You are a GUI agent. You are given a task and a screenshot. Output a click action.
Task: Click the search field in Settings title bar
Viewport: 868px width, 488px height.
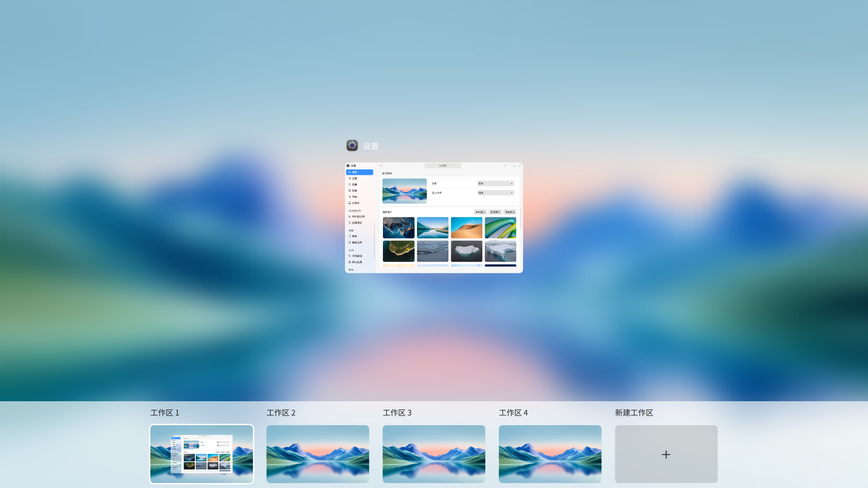coord(443,166)
